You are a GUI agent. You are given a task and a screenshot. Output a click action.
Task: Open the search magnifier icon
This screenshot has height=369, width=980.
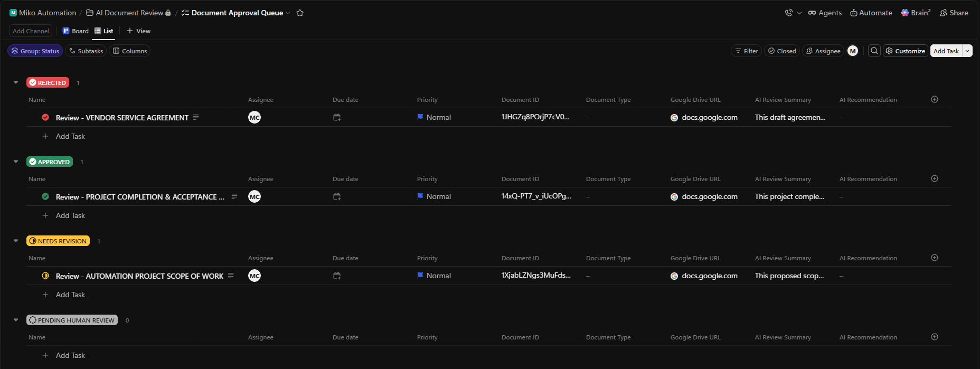(874, 51)
